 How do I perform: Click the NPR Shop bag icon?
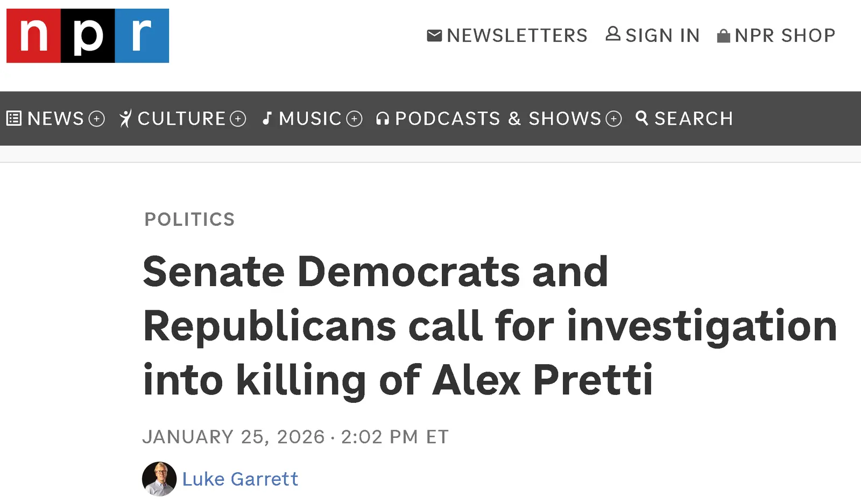click(x=724, y=36)
